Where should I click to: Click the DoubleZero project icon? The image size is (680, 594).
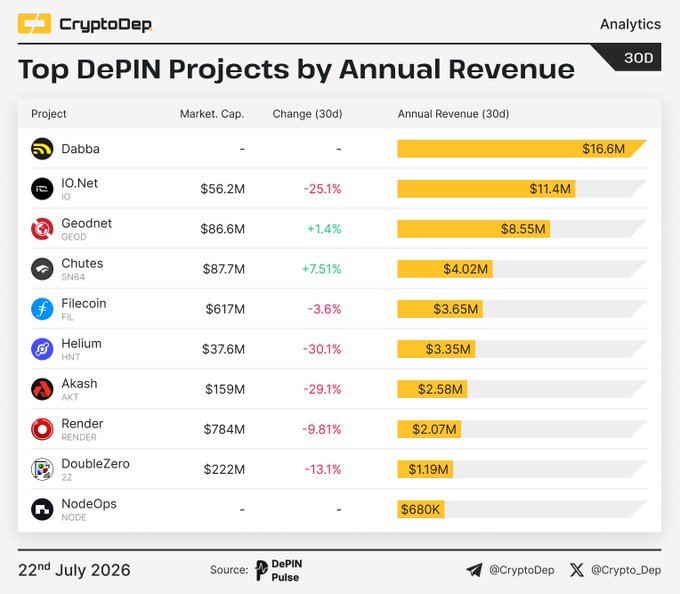[42, 469]
